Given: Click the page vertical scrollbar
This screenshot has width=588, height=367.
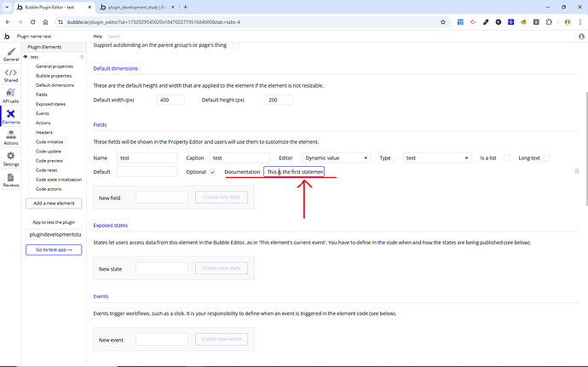Looking at the screenshot, I should (x=585, y=148).
